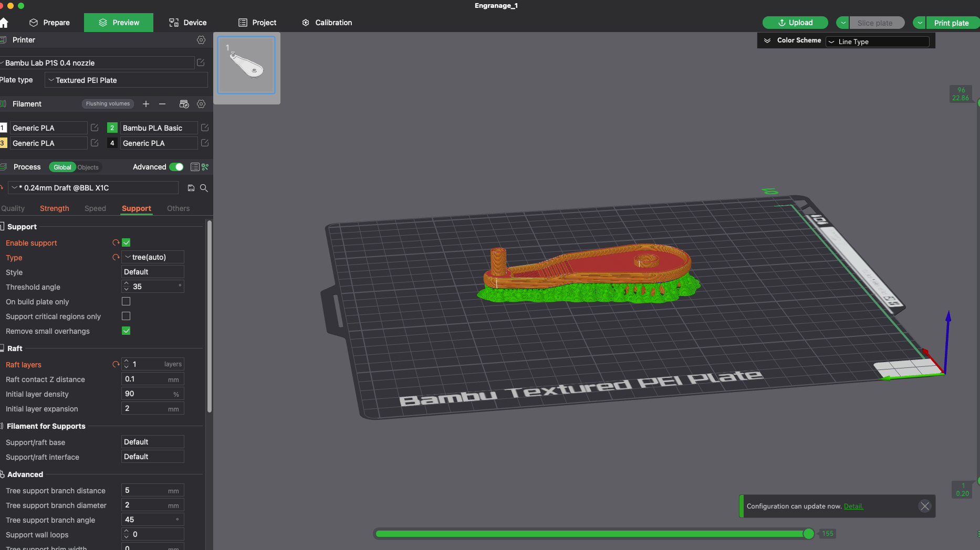Click the Tree support branch angle field
The image size is (980, 550).
point(153,520)
